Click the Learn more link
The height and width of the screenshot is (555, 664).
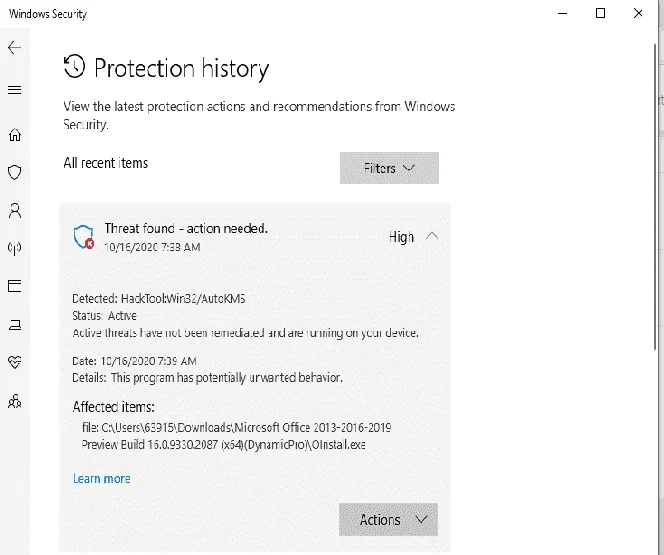(x=102, y=479)
